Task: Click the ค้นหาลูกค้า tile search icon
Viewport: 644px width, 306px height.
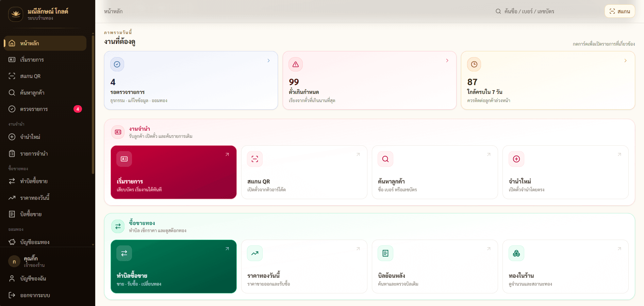Action: [x=385, y=159]
